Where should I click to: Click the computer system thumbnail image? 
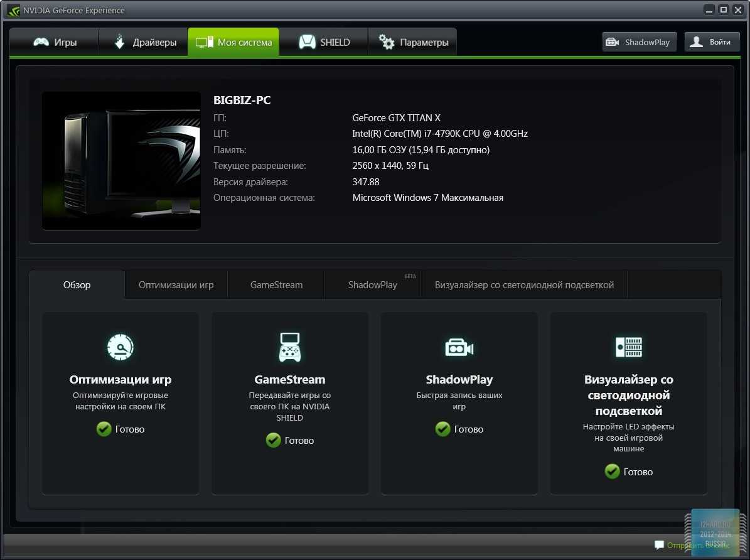tap(121, 161)
